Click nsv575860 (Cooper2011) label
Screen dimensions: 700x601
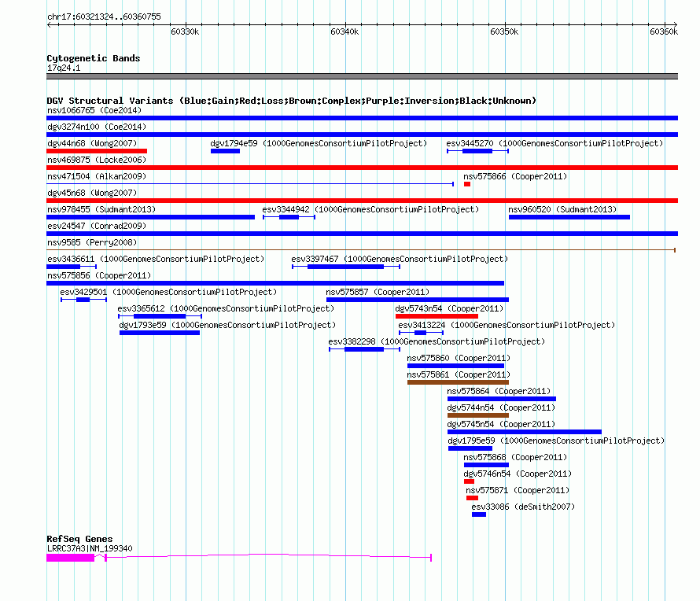(x=459, y=358)
